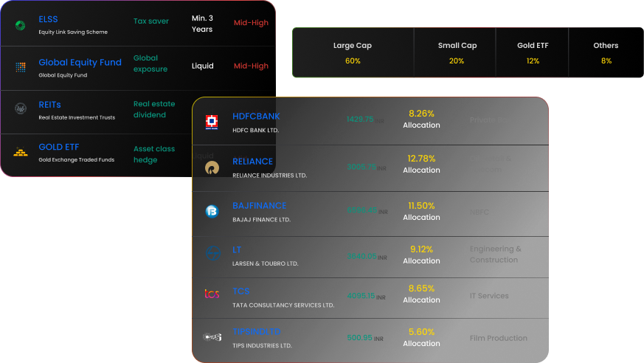The height and width of the screenshot is (363, 644).
Task: Open the HDFCBANK stock link
Action: [x=256, y=117]
